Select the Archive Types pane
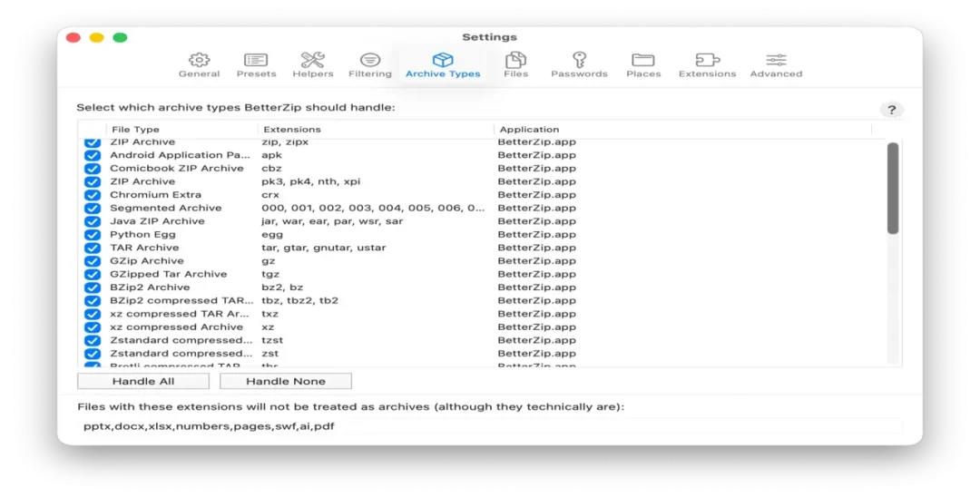The height and width of the screenshot is (497, 980). point(443,65)
